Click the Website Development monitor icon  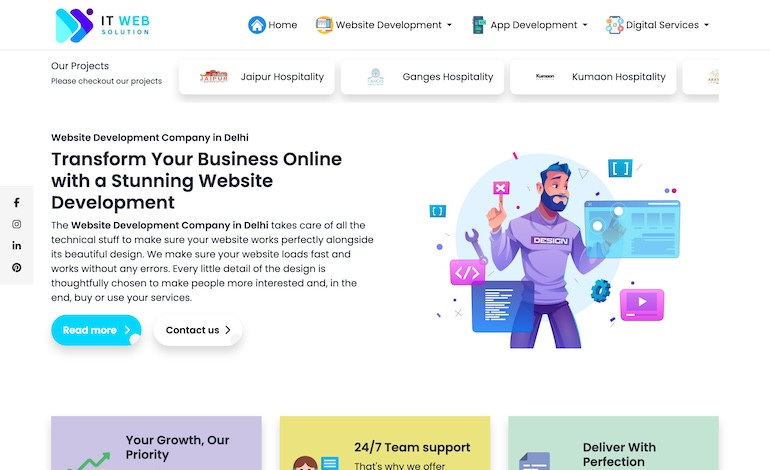tap(324, 25)
